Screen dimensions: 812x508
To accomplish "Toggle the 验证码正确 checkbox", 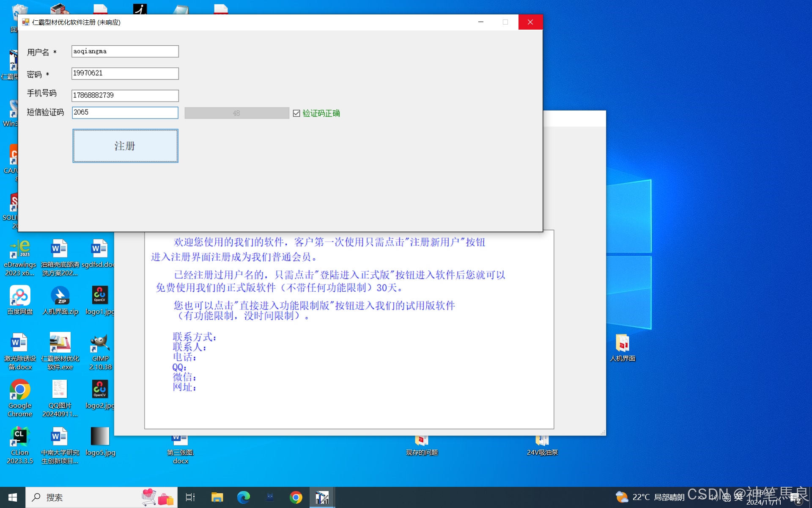I will (296, 113).
